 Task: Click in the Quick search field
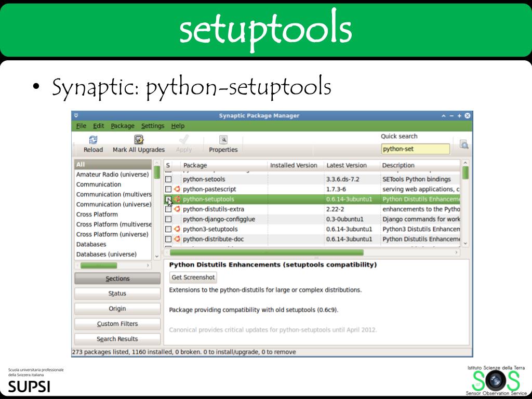(415, 149)
